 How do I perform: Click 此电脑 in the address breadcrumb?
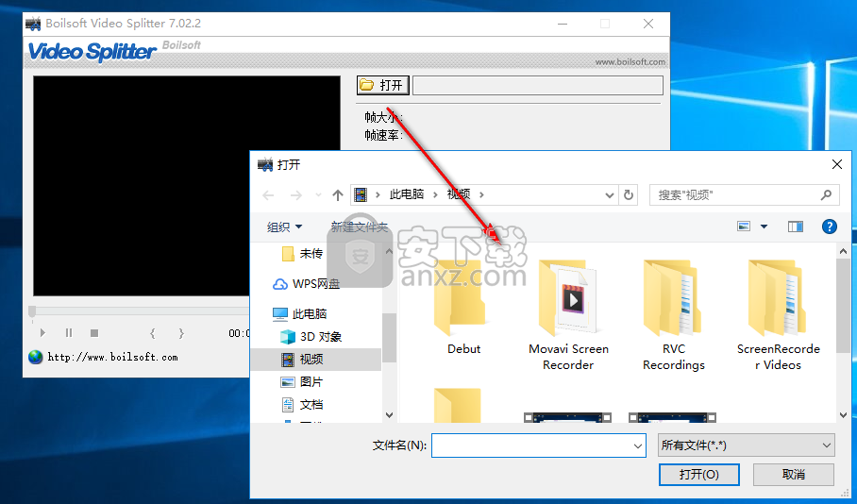[407, 194]
